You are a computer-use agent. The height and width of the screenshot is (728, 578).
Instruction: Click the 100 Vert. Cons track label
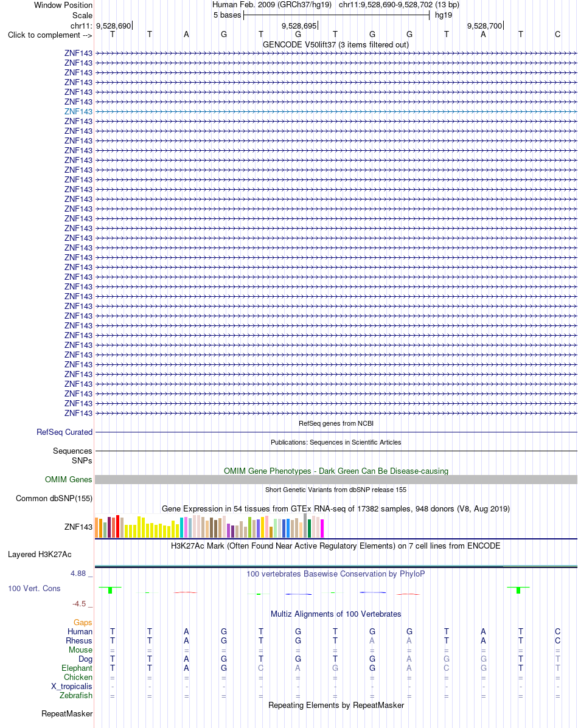coord(34,588)
